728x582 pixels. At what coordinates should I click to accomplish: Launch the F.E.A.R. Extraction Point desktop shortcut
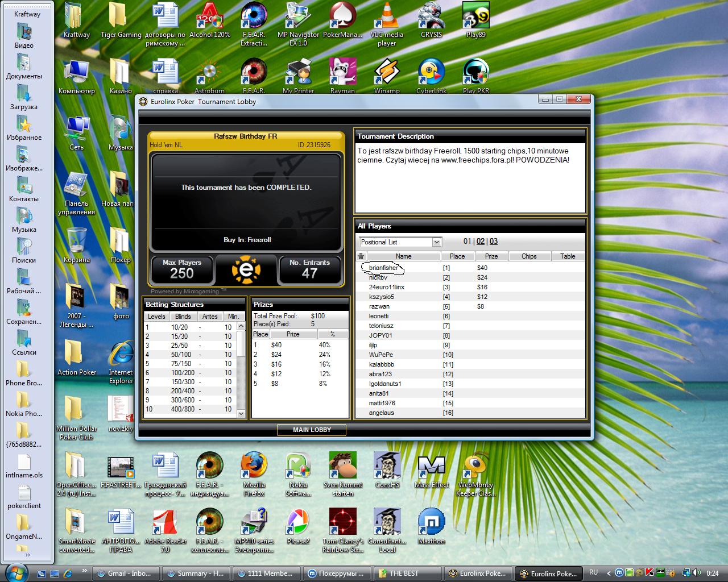(254, 24)
